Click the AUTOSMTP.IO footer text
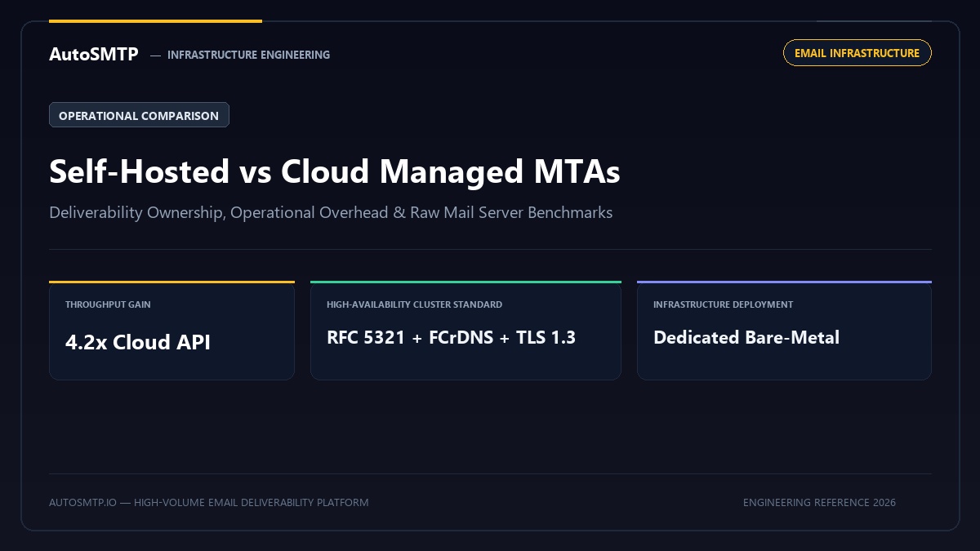 point(208,502)
